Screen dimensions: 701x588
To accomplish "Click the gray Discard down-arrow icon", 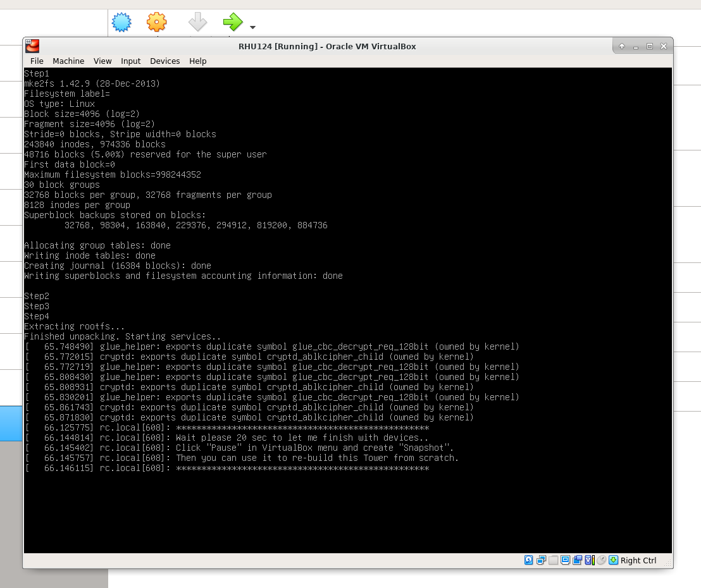I will (197, 22).
